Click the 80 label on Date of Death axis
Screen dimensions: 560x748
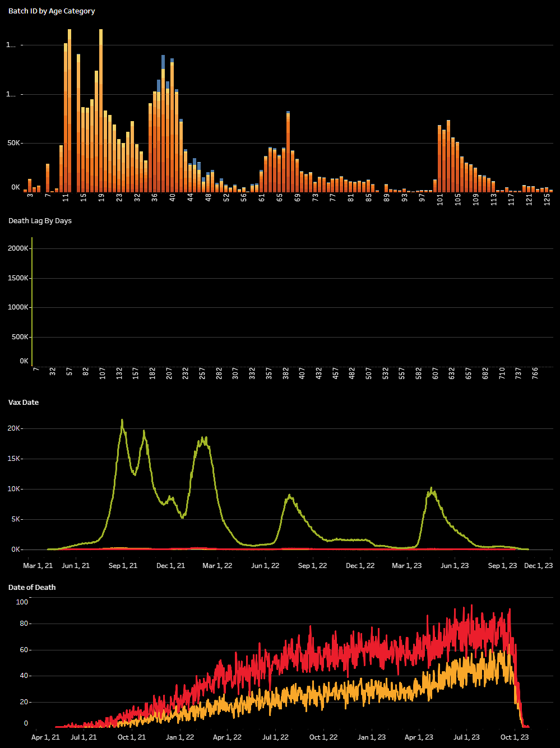(x=24, y=624)
